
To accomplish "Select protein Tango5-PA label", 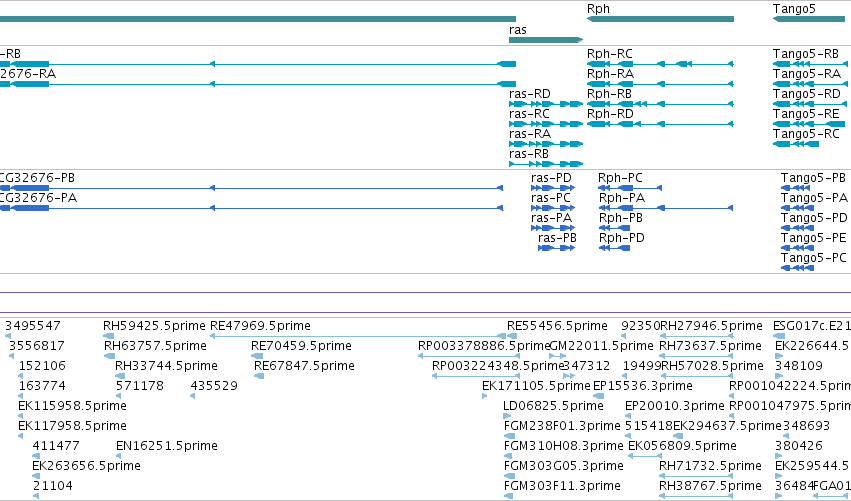I will [814, 198].
